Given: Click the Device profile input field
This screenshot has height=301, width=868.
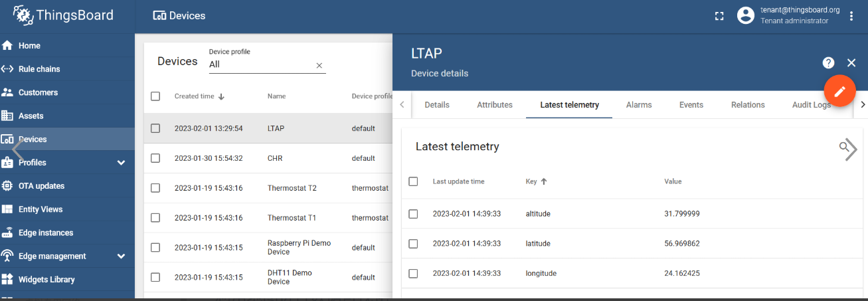Looking at the screenshot, I should [259, 65].
